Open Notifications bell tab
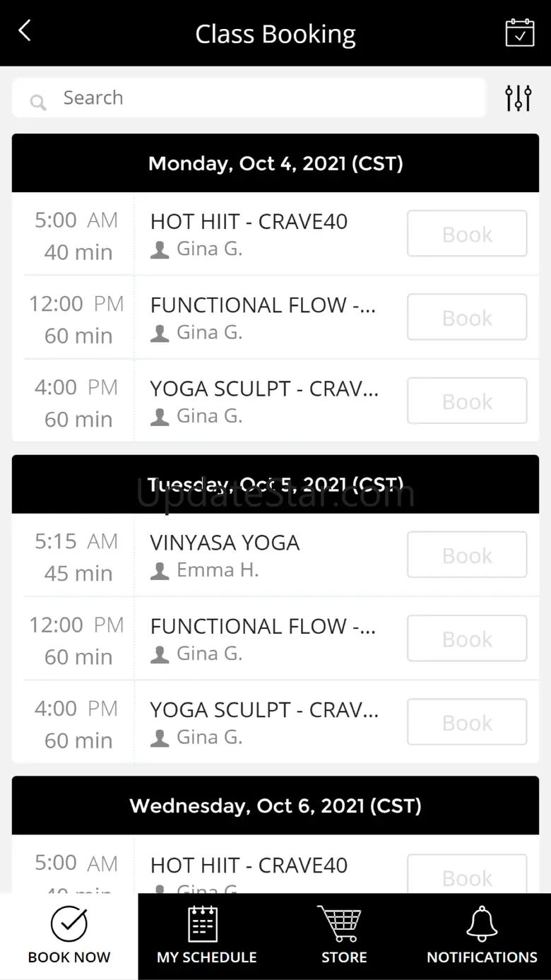The height and width of the screenshot is (980, 551). click(x=482, y=936)
